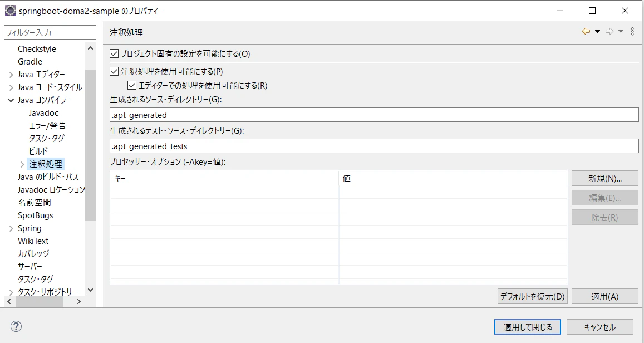The width and height of the screenshot is (644, 343).
Task: Expand the Java エディター tree node
Action: tap(11, 75)
